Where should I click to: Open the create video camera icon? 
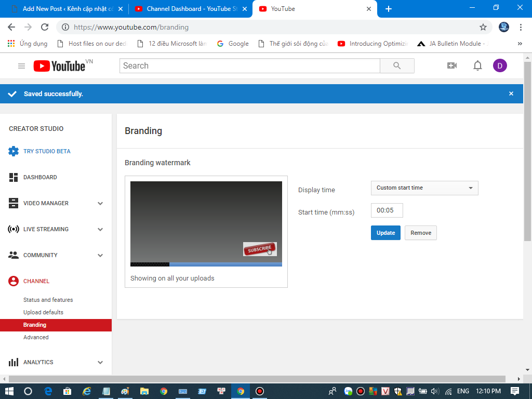[452, 65]
